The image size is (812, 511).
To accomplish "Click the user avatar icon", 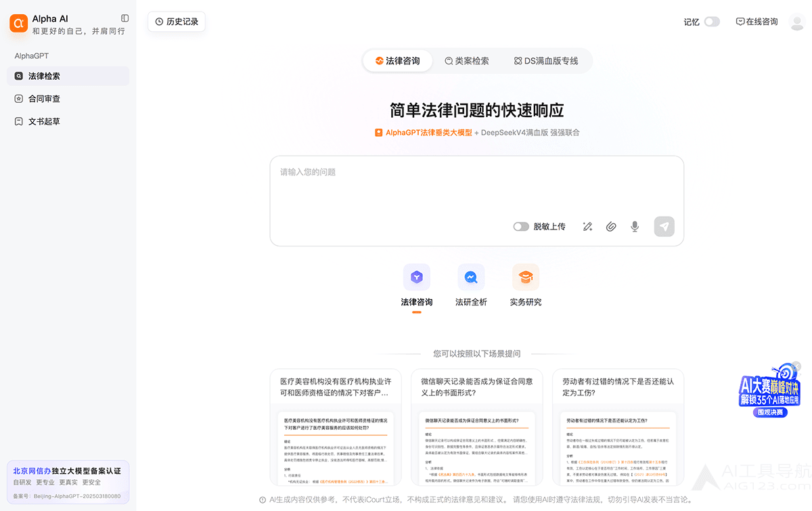I will [797, 22].
